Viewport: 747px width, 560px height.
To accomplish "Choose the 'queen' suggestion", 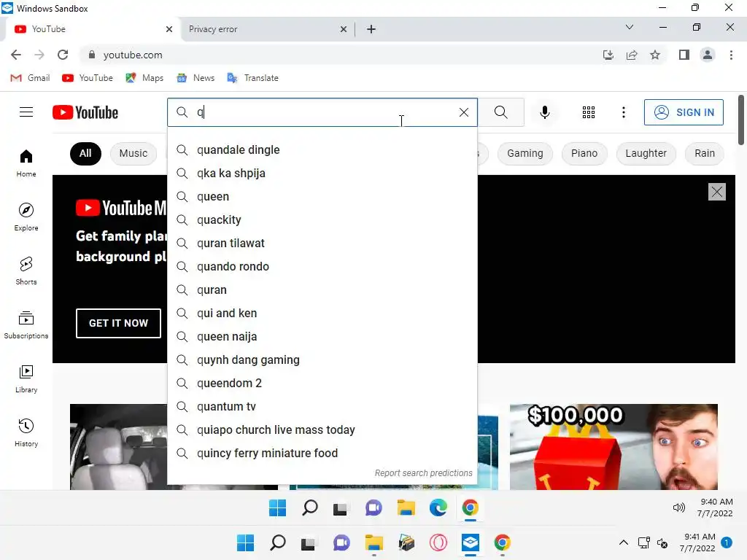I will click(x=322, y=197).
